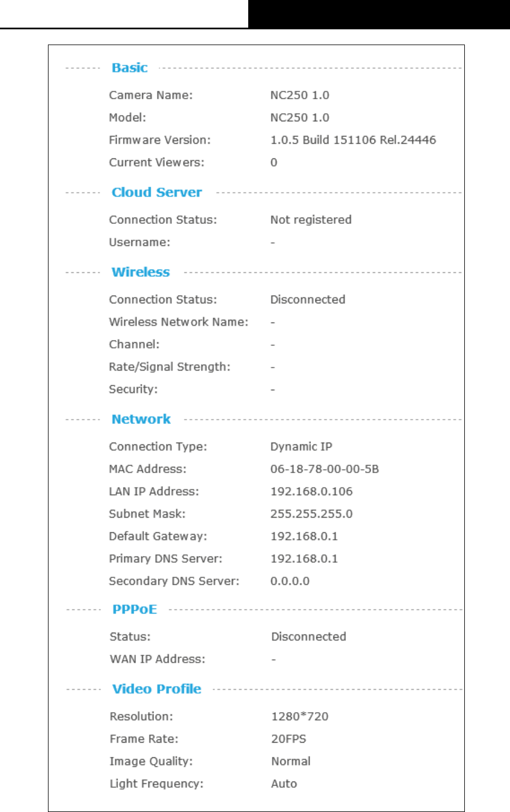Click the Not registered connection status
The width and height of the screenshot is (510, 812).
(x=311, y=220)
